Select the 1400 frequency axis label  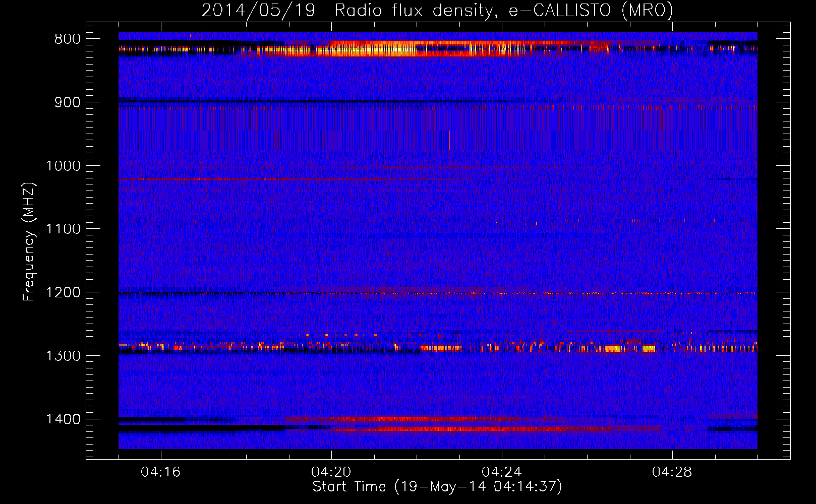click(x=63, y=419)
